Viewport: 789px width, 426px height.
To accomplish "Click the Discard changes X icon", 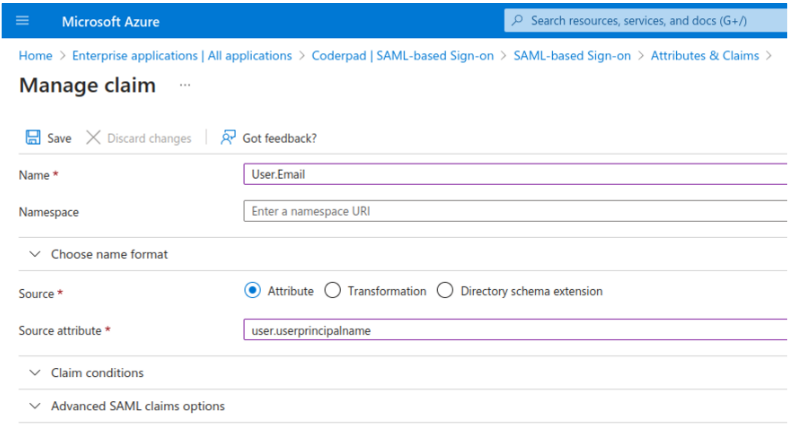I will tap(93, 138).
